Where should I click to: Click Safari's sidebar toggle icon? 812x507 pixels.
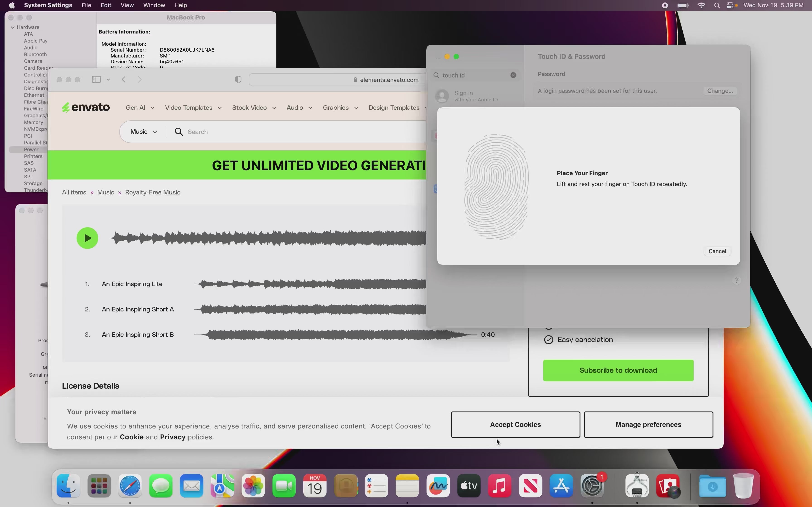(96, 79)
